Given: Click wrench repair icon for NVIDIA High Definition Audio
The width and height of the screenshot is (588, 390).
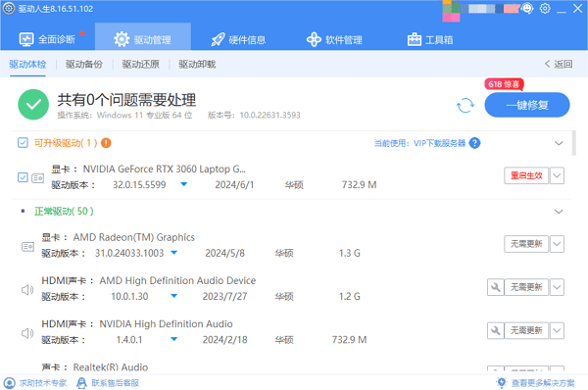Looking at the screenshot, I should tap(495, 330).
